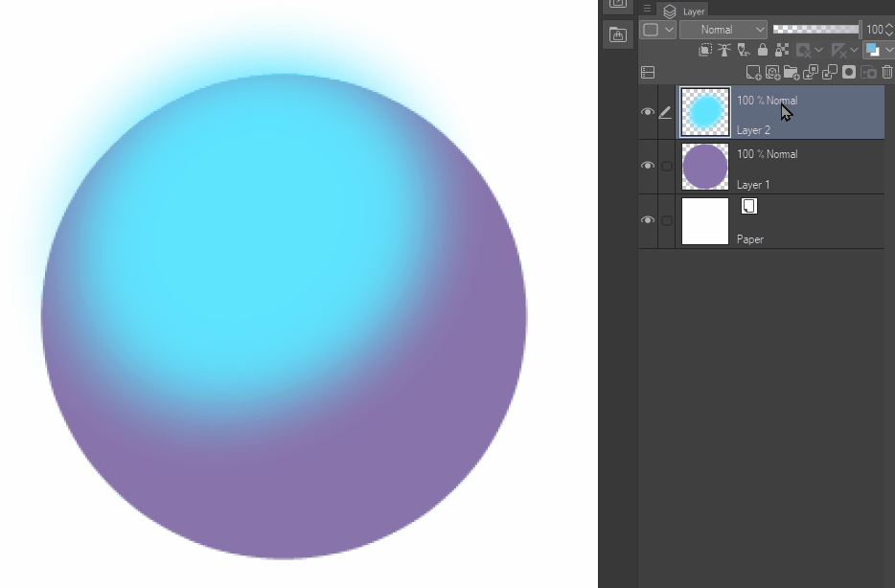Click the 'Paper' layer name
This screenshot has height=588, width=895.
[750, 239]
